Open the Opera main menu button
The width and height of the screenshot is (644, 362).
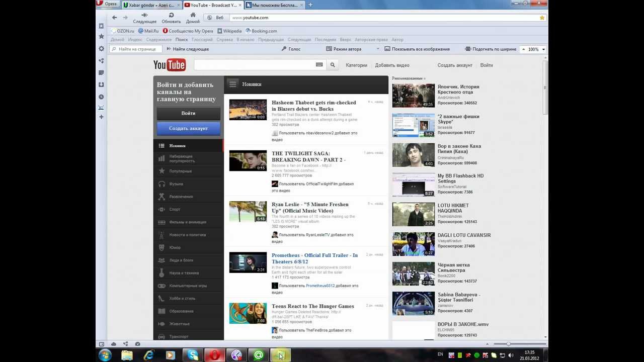coord(107,4)
